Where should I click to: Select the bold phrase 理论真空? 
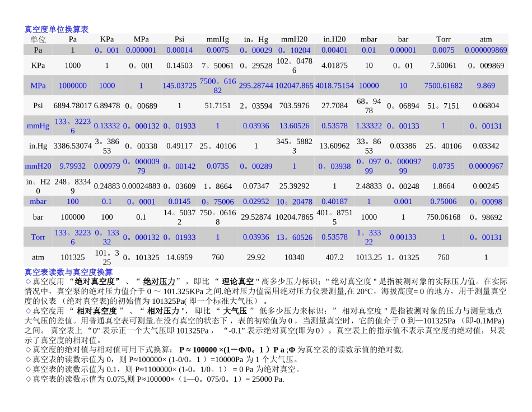[237, 281]
